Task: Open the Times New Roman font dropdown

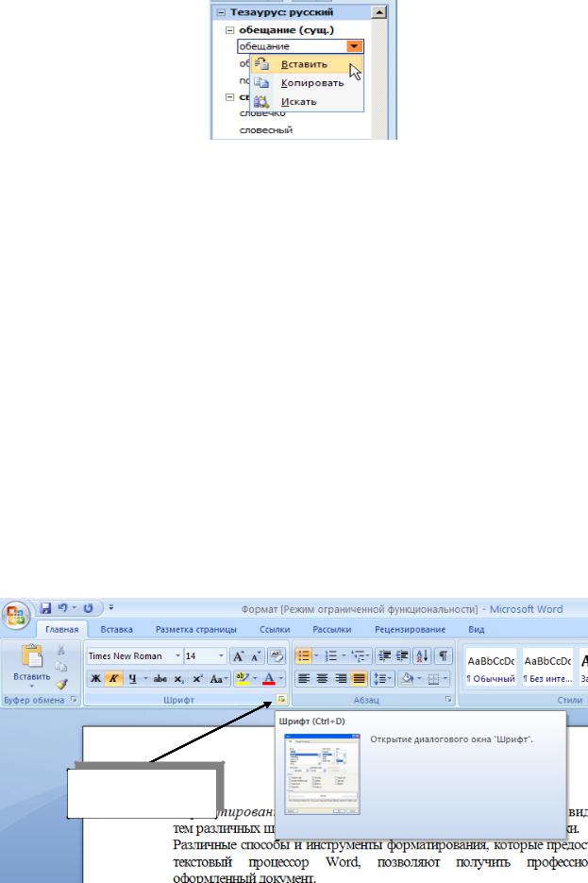Action: (177, 656)
